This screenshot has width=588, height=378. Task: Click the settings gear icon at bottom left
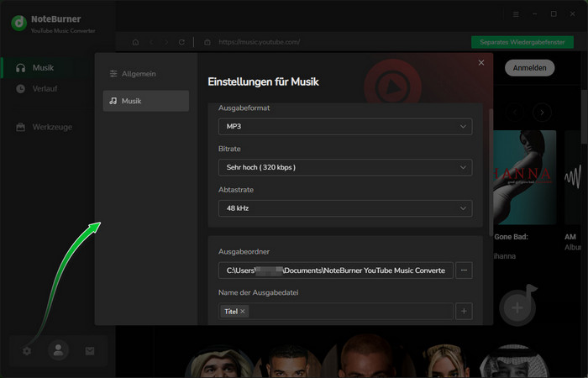click(27, 351)
